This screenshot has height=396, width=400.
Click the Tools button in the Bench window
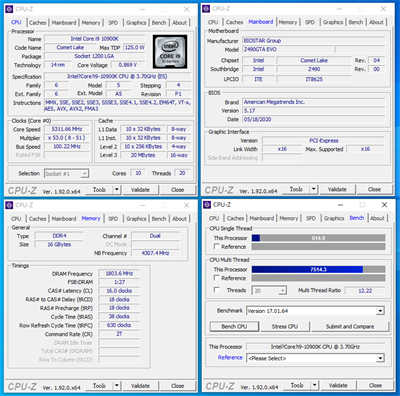pos(297,385)
